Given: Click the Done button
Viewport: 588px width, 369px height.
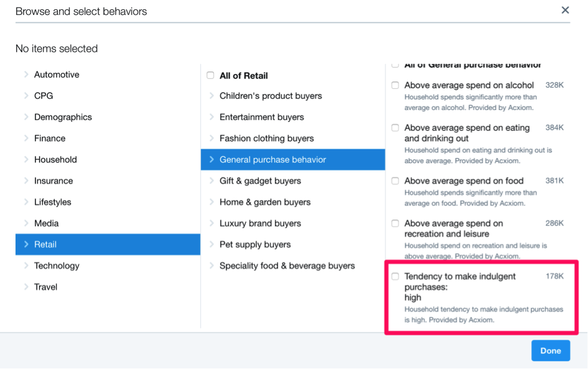Looking at the screenshot, I should [x=550, y=350].
